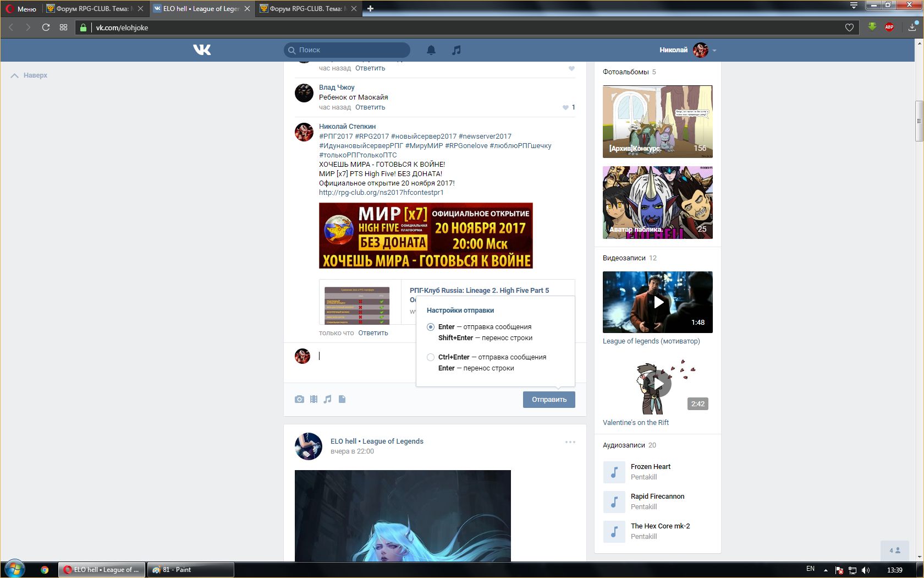Select Enter to send message option
This screenshot has width=924, height=578.
pos(431,327)
